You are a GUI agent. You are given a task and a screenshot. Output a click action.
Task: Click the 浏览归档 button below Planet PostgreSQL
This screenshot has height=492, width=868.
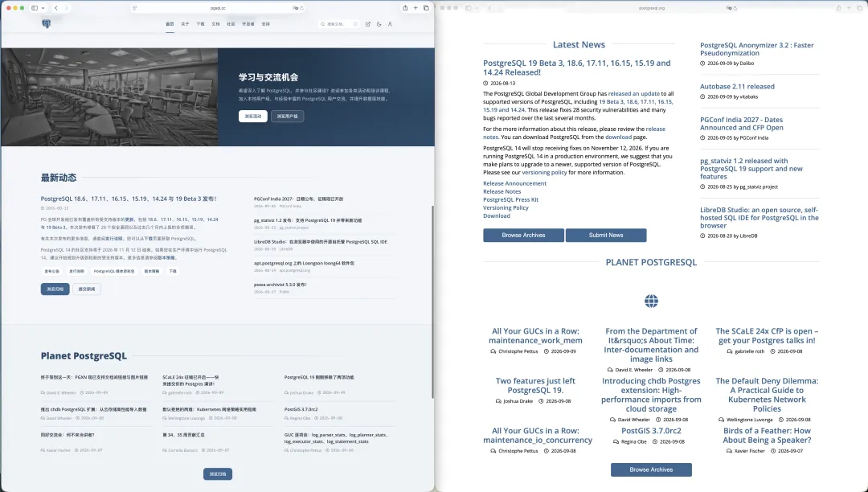[x=218, y=474]
